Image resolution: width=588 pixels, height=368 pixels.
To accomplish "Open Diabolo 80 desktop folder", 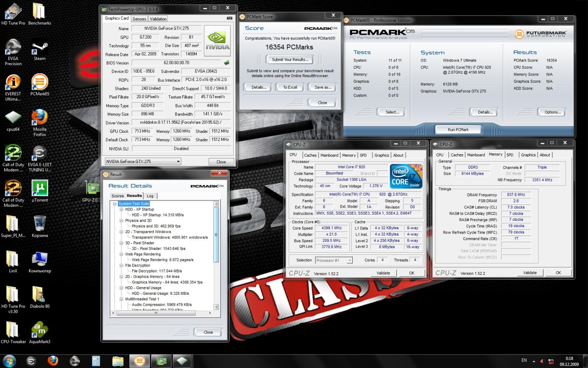I will pyautogui.click(x=40, y=297).
